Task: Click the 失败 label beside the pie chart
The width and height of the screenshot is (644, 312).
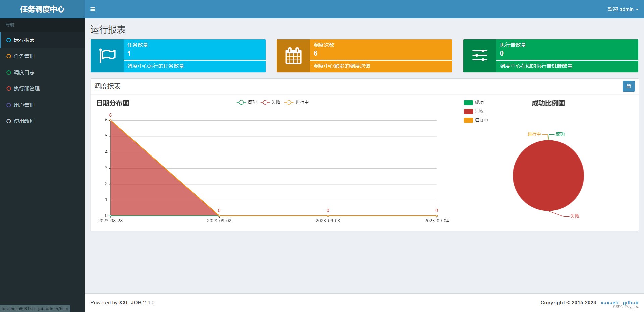Action: pos(575,216)
